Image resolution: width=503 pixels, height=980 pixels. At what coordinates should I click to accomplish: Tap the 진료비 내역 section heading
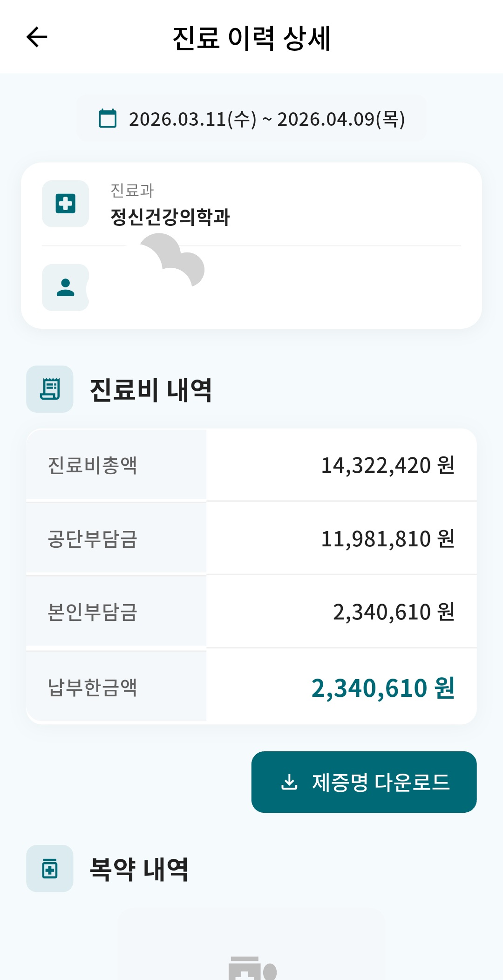pyautogui.click(x=151, y=390)
